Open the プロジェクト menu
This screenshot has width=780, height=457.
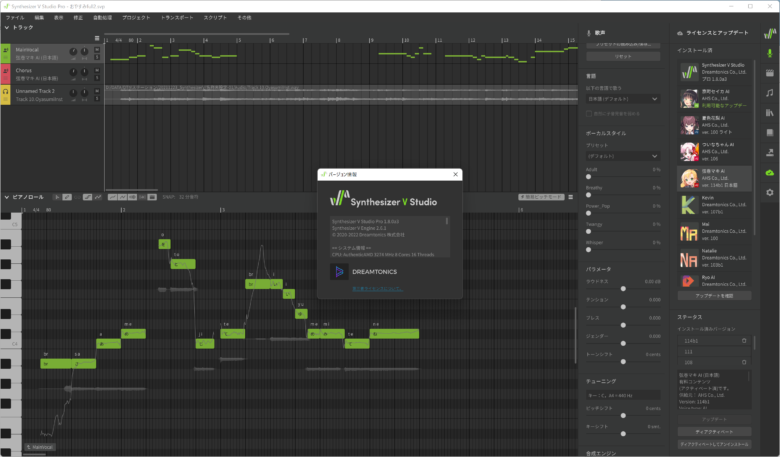pos(136,17)
